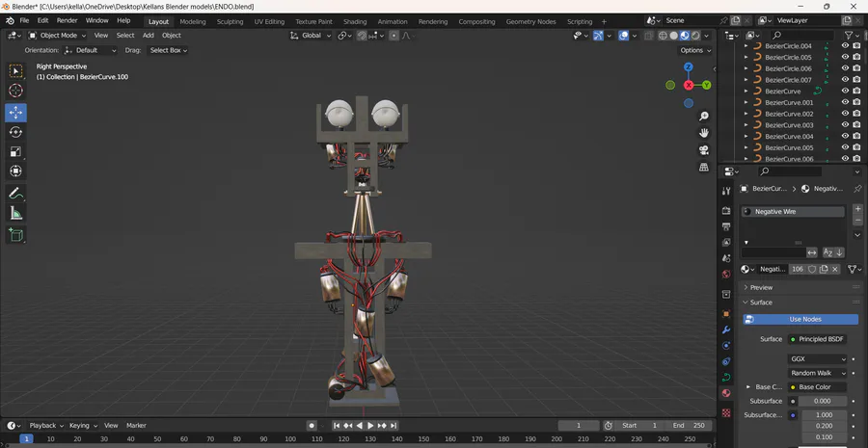Toggle the camera view icon
This screenshot has height=448, width=868.
point(704,150)
